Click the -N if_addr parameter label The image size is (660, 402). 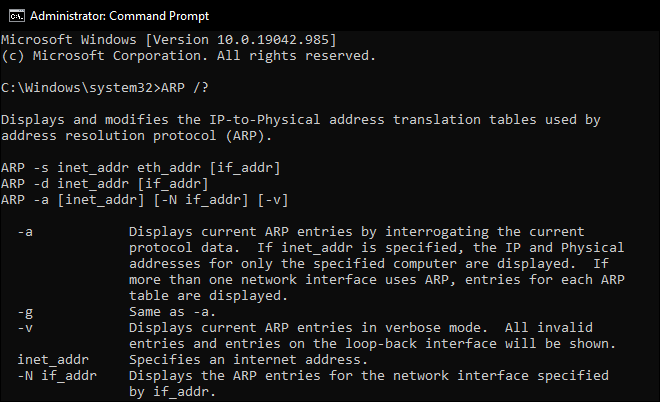[x=57, y=375]
